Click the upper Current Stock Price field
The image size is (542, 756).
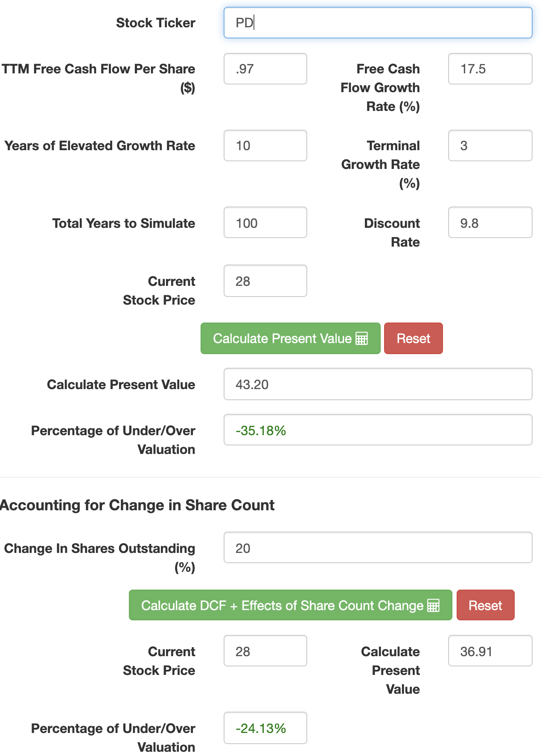(265, 281)
